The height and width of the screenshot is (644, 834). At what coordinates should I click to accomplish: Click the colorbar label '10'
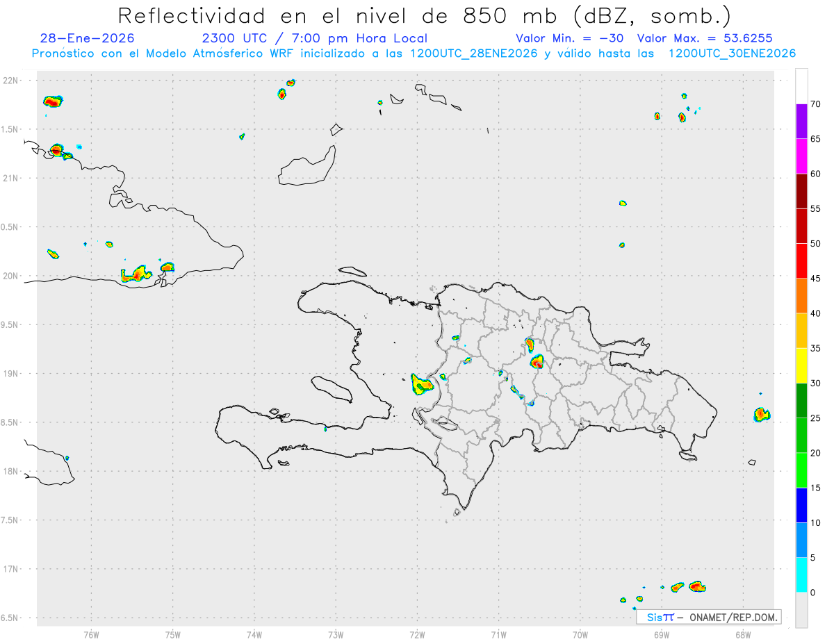[815, 522]
